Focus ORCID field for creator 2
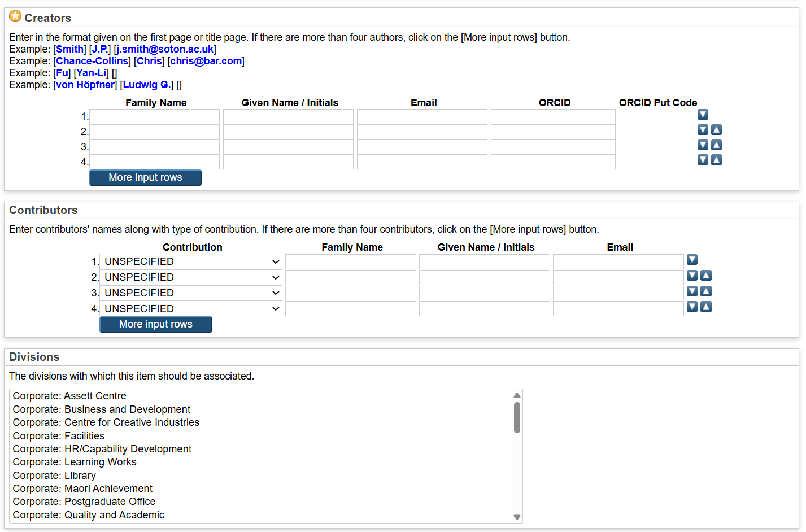 [552, 132]
